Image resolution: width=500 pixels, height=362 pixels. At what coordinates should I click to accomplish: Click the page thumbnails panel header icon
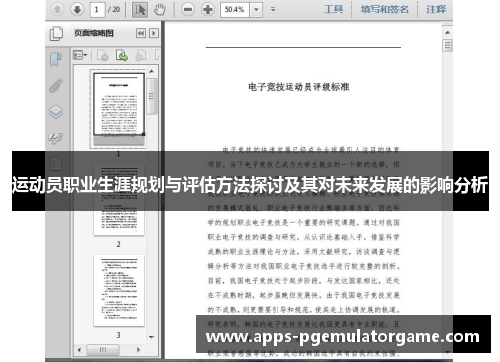coord(56,33)
